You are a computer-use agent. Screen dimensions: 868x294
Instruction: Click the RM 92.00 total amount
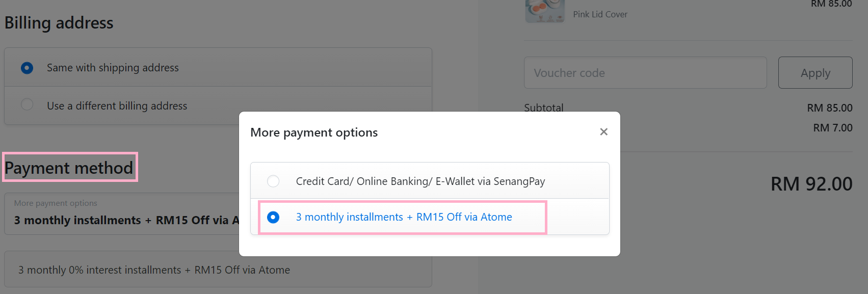point(811,184)
